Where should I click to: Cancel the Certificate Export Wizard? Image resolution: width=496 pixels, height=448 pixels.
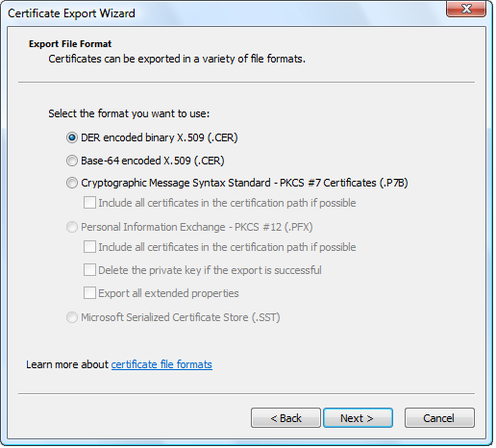point(439,418)
